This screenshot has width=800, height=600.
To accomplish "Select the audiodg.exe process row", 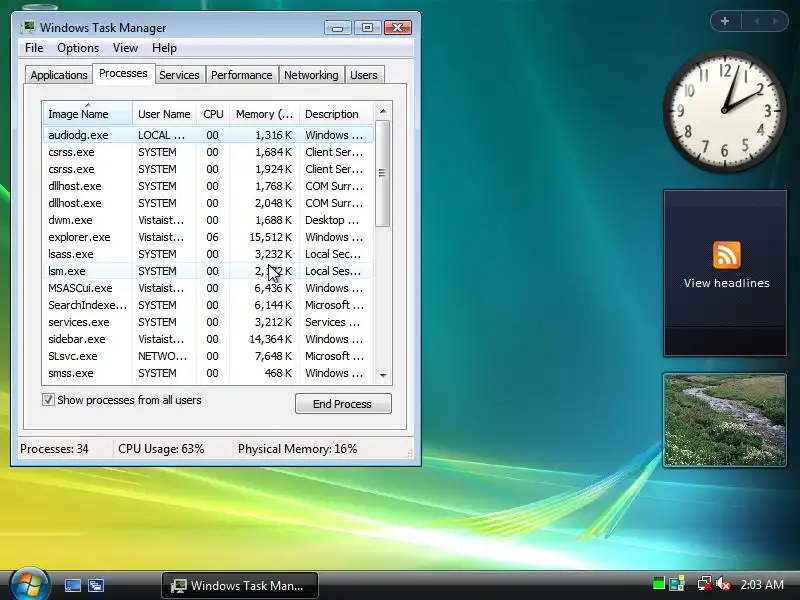I will point(208,135).
